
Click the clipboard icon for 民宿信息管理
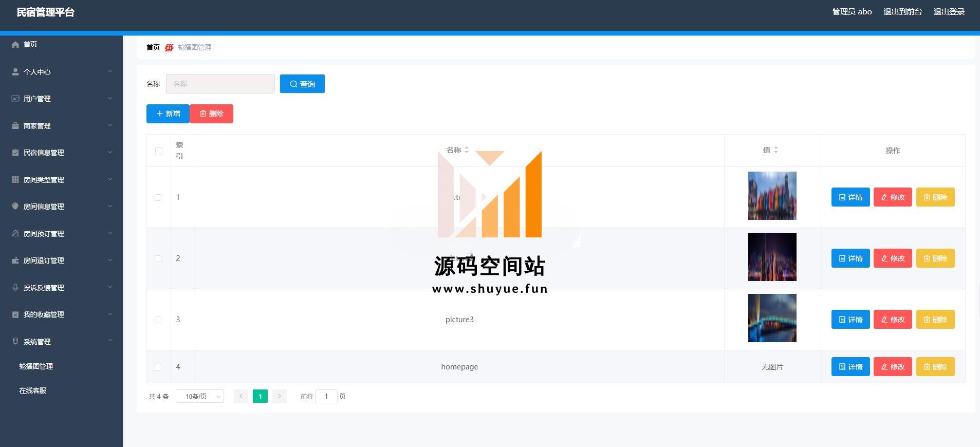15,153
